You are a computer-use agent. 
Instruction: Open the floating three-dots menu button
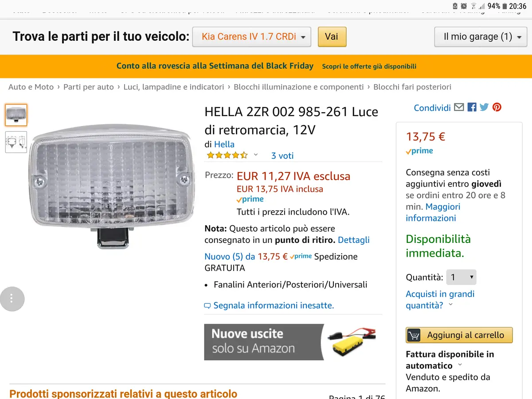(x=12, y=299)
